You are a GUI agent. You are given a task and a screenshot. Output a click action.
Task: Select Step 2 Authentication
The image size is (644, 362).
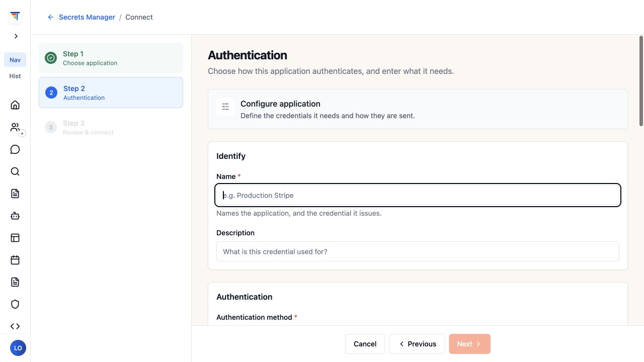click(111, 93)
